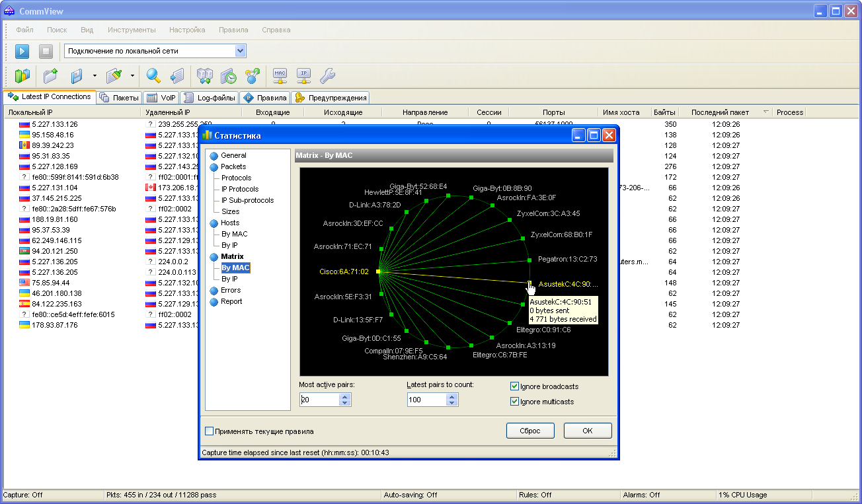Increase Latest pairs to count value

click(451, 396)
